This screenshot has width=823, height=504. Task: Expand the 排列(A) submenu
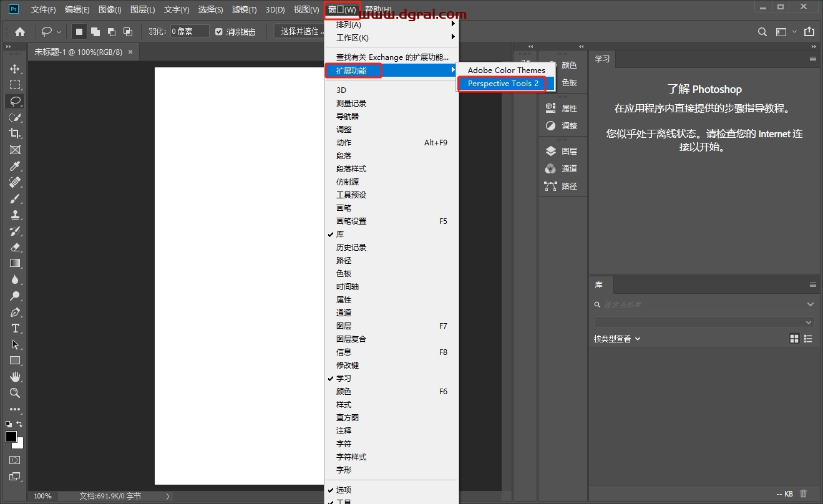[x=391, y=25]
